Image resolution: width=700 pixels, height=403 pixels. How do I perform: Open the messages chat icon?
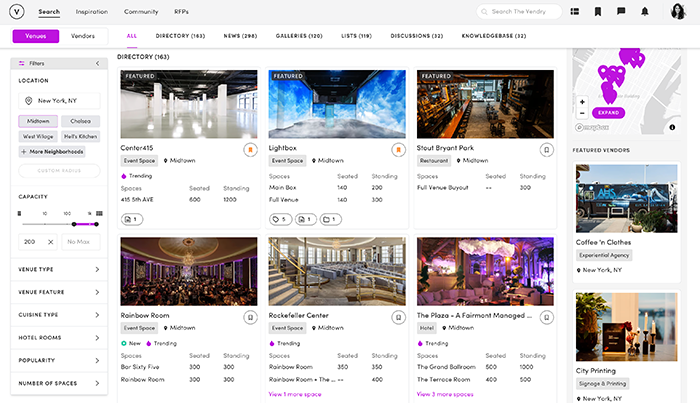tap(621, 12)
